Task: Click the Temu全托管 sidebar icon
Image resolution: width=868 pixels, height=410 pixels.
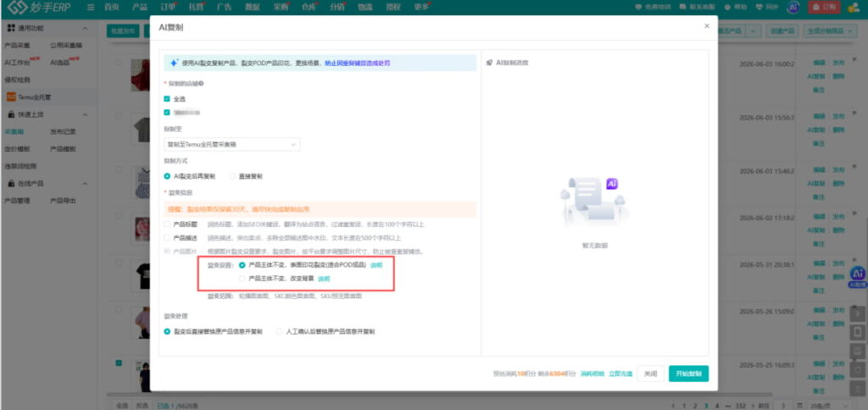Action: (11, 97)
